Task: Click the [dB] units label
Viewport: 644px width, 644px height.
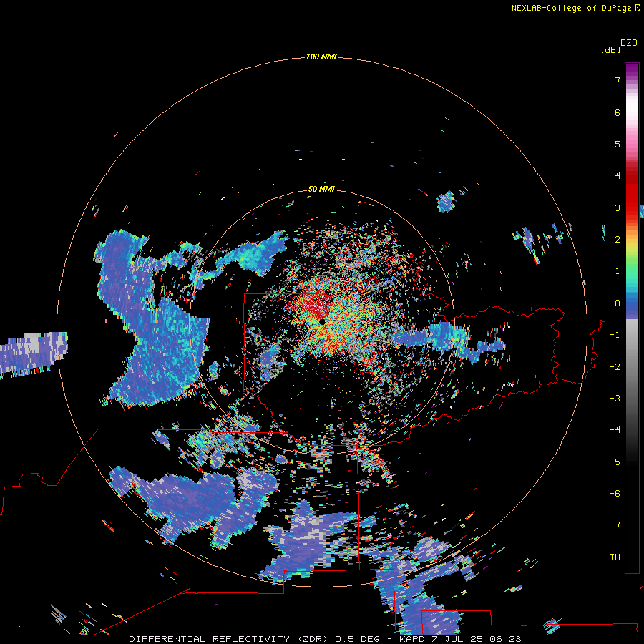Action: pos(610,49)
